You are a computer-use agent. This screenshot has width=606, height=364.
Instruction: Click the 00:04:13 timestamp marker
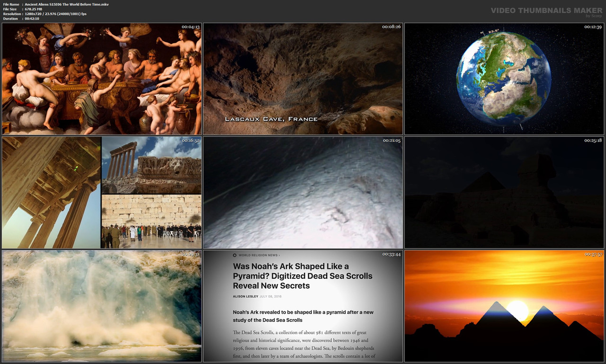(x=190, y=27)
